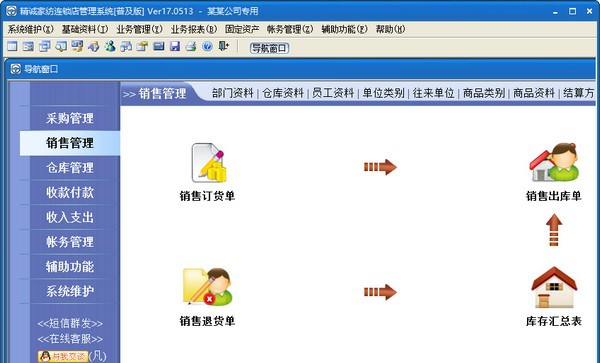Viewport: 600px width, 363px height.
Task: Open the 系统维护(X) menu
Action: pyautogui.click(x=31, y=29)
